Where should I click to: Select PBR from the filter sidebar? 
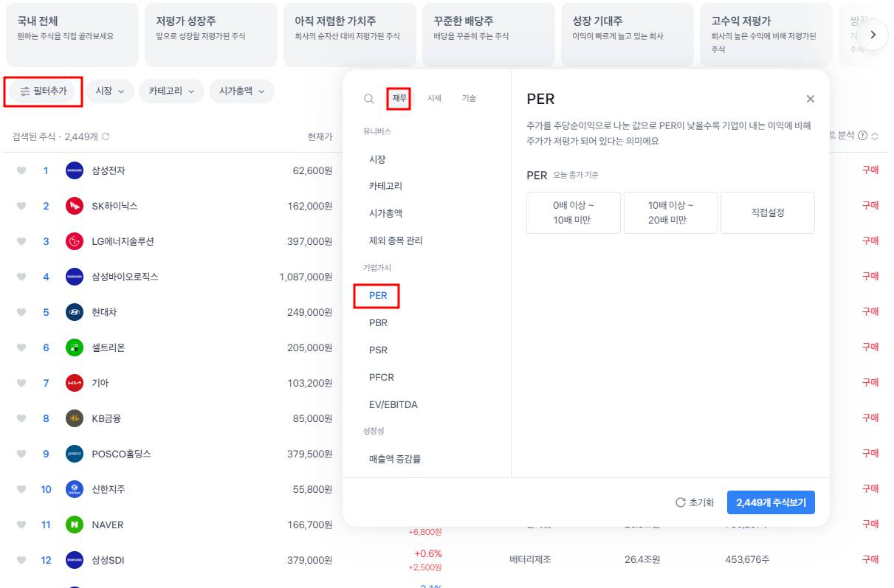pos(378,322)
